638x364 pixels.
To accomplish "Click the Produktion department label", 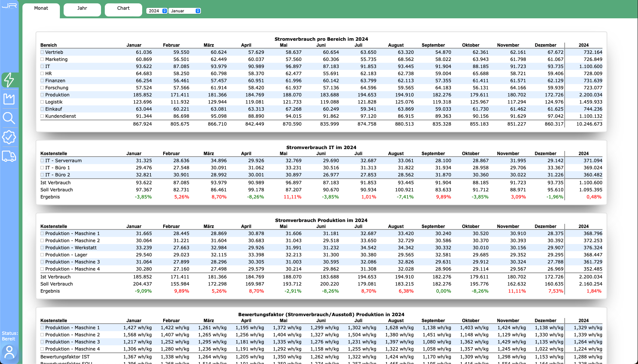I will (57, 95).
